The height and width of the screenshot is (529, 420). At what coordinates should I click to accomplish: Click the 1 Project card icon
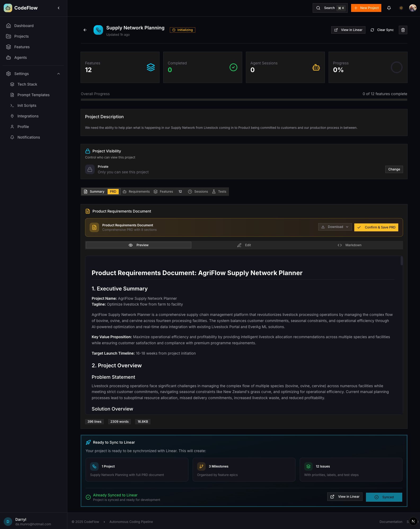[x=94, y=466]
